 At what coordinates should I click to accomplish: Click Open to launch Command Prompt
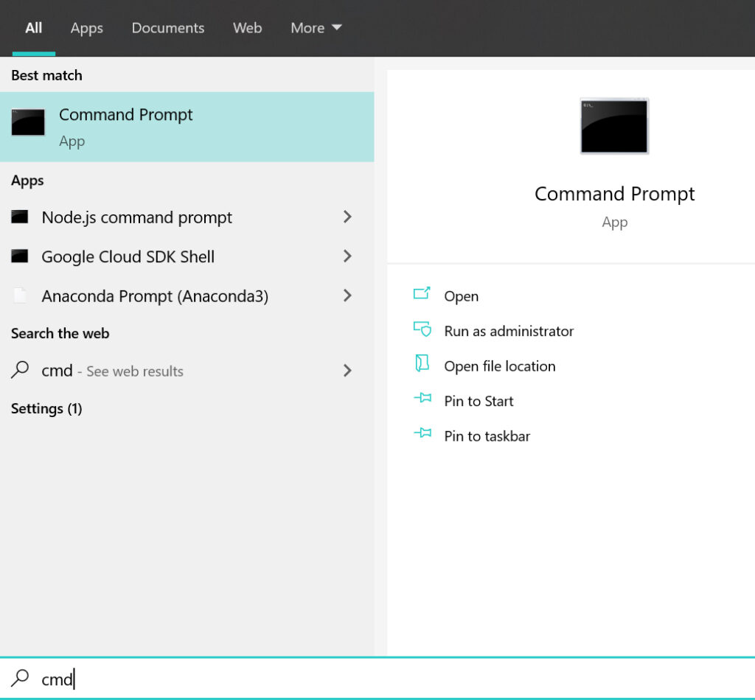[461, 295]
